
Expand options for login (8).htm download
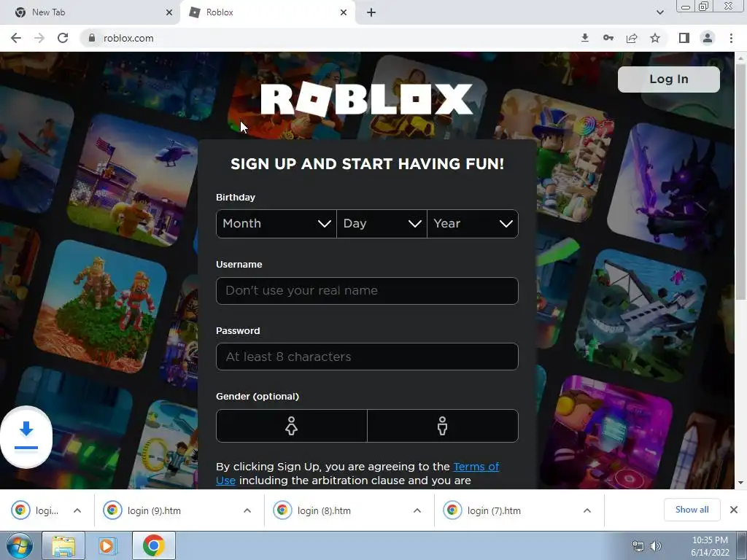point(417,510)
